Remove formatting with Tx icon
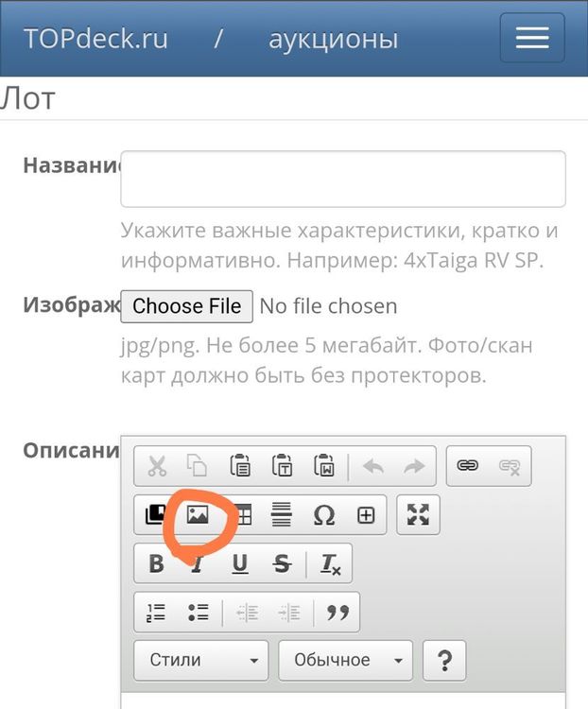This screenshot has height=709, width=588. (x=330, y=564)
